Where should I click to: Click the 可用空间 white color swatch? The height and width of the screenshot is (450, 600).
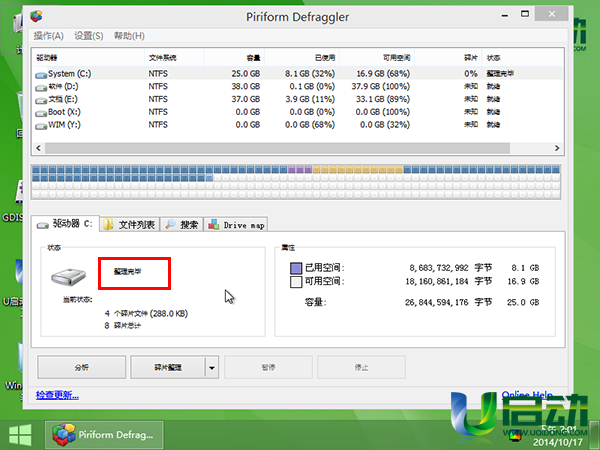[296, 282]
